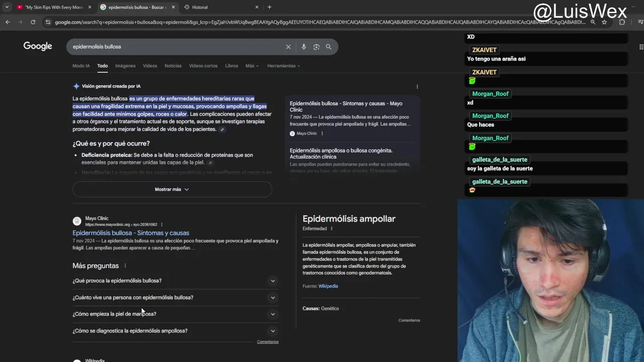Open options next to Enfermedad label
The height and width of the screenshot is (362, 644).
click(332, 229)
